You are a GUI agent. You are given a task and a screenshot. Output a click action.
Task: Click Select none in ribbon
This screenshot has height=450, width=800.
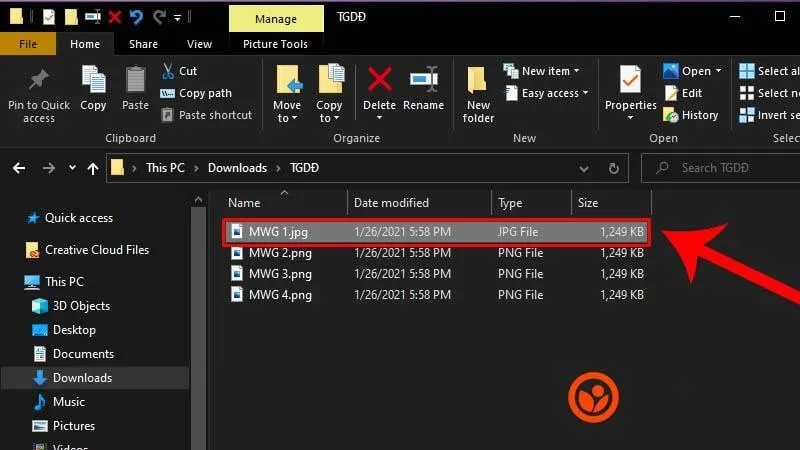point(769,93)
